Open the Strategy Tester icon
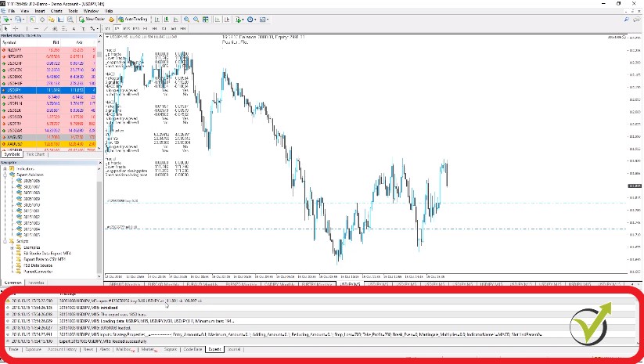644x364 pixels. coord(70,20)
